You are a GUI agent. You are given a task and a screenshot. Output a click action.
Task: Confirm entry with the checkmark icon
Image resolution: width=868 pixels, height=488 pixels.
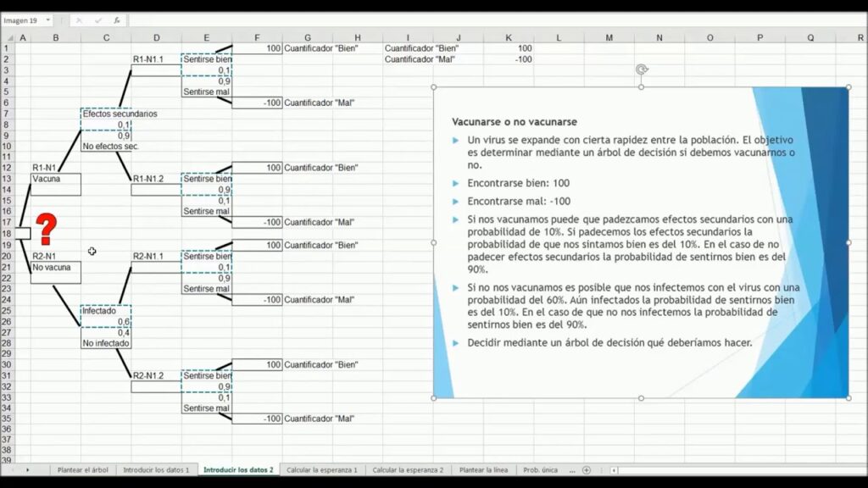pyautogui.click(x=98, y=20)
